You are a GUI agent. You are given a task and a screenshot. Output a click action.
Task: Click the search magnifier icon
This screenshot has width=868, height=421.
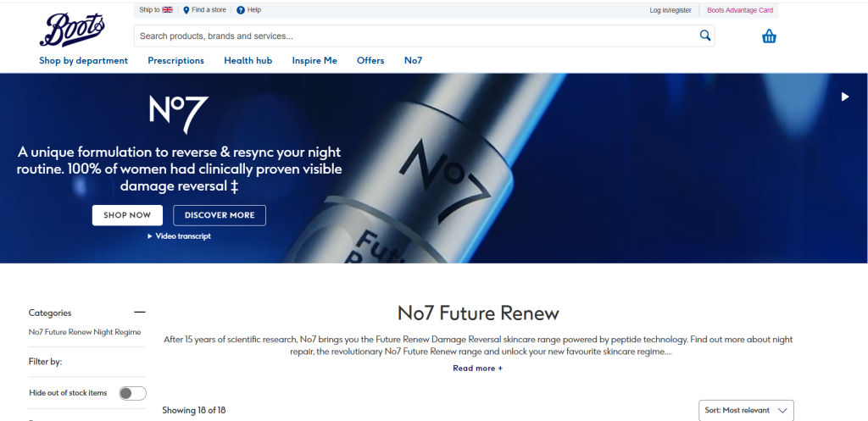pos(704,36)
